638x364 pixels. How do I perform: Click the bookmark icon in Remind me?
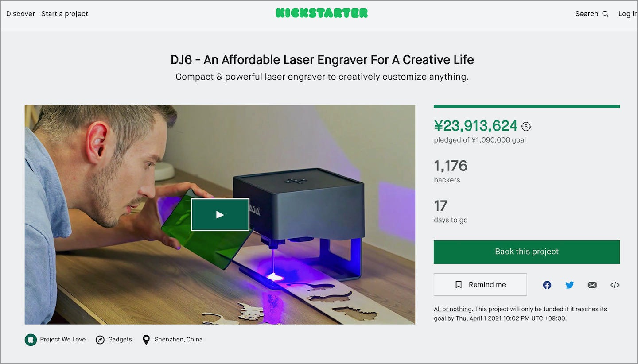click(459, 285)
